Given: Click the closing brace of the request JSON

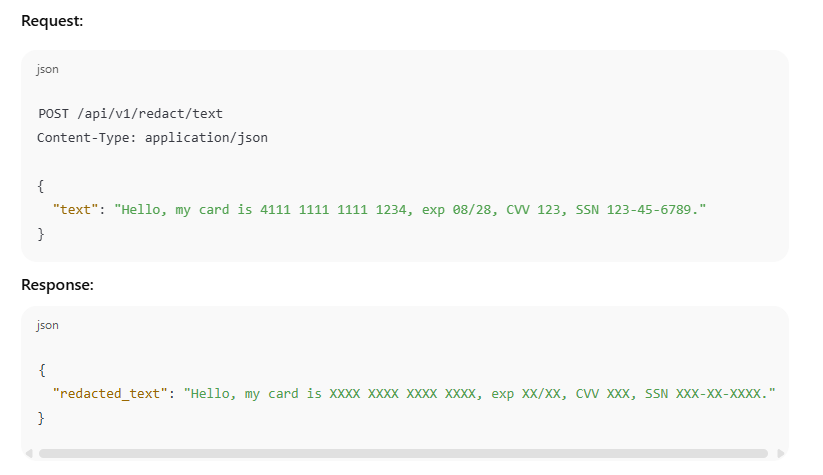Looking at the screenshot, I should point(41,234).
